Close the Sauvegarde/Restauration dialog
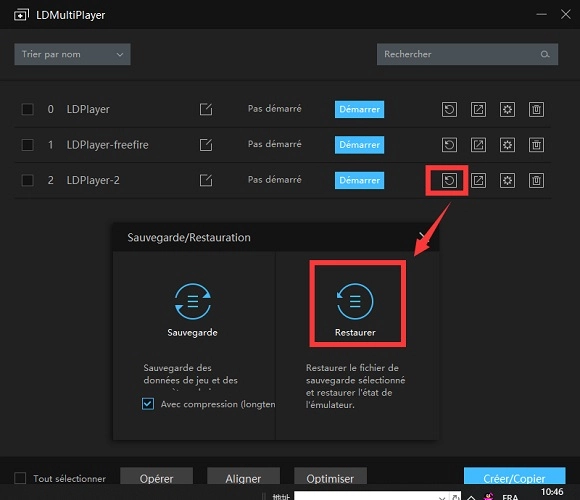 423,237
